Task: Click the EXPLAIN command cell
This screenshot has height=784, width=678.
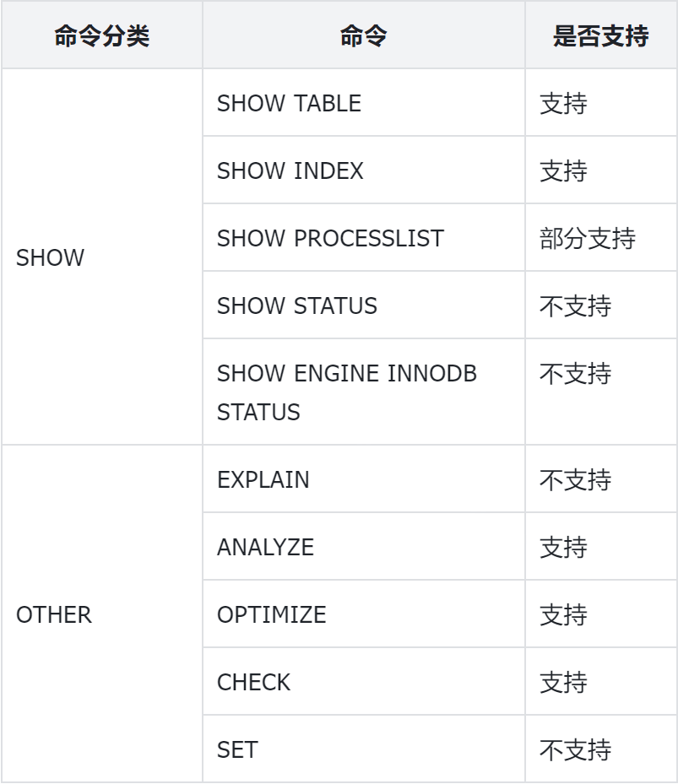Action: click(x=263, y=479)
